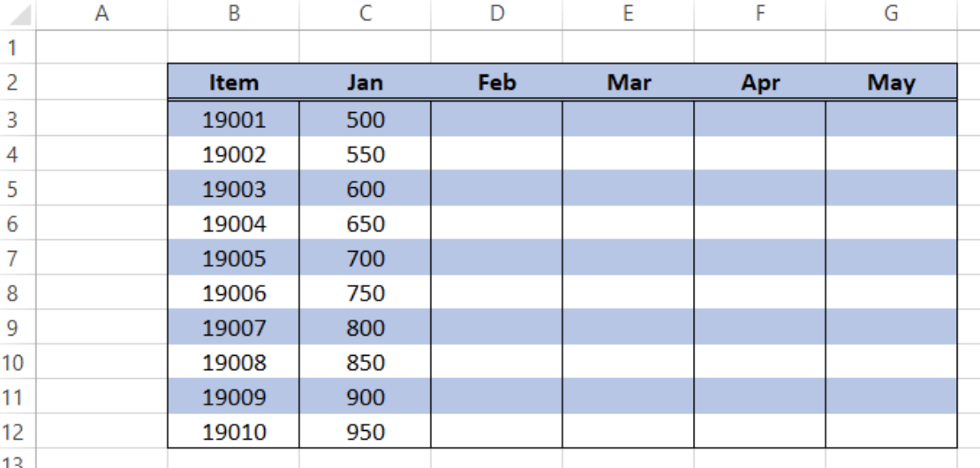This screenshot has width=980, height=468.
Task: Click the Apr header cell
Action: pos(760,82)
